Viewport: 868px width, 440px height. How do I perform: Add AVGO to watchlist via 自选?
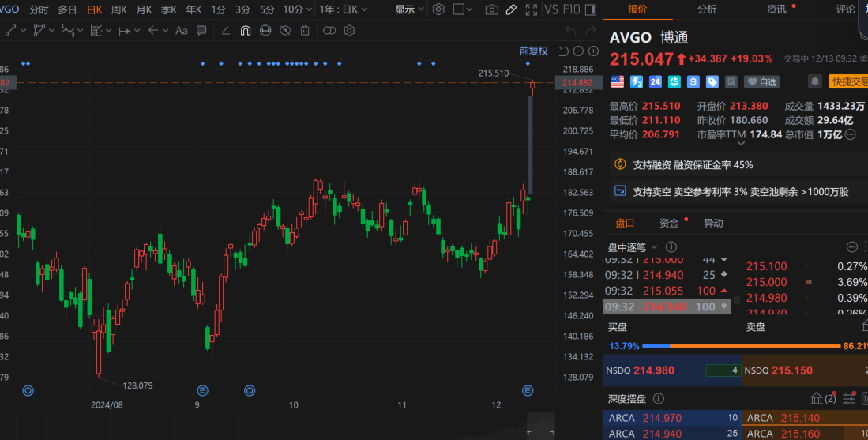tap(761, 82)
